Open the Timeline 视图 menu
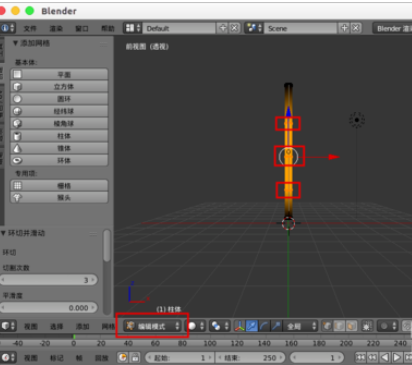 click(31, 358)
